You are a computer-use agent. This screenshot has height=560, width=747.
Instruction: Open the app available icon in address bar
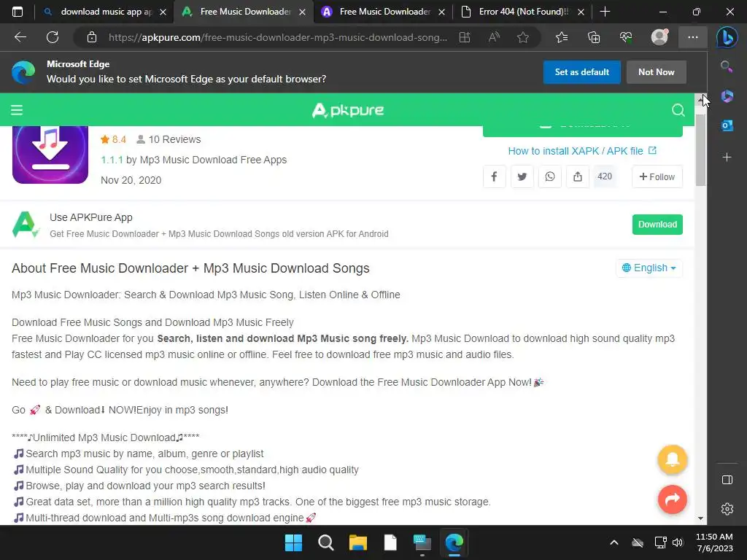pos(465,37)
